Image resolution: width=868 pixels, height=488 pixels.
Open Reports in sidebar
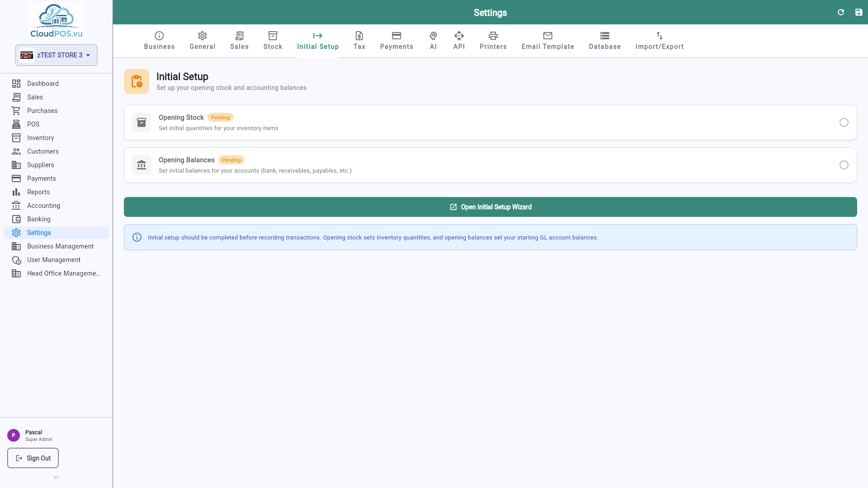(x=56, y=192)
